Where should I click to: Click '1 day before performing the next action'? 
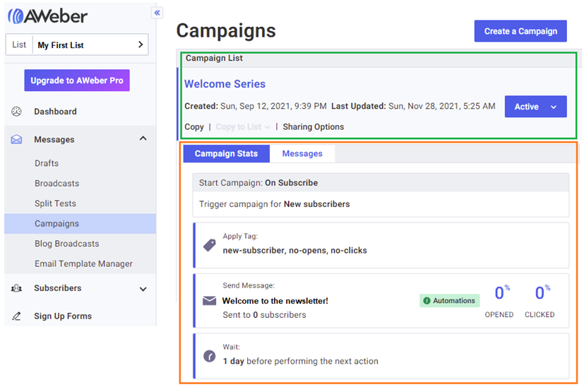(x=300, y=361)
